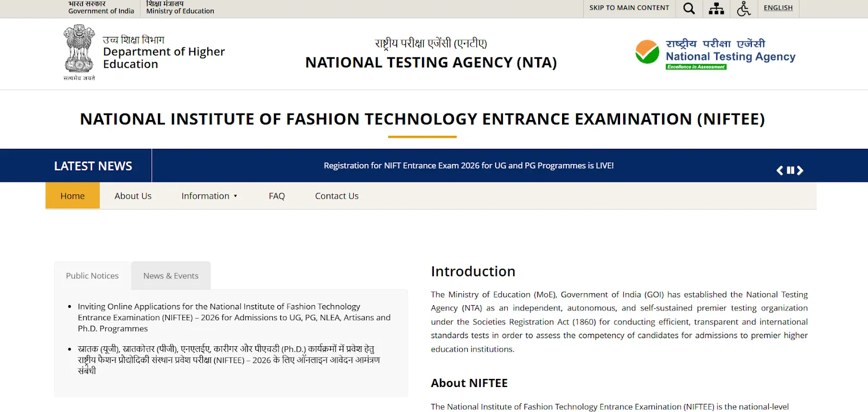Open the FAQ menu item
The height and width of the screenshot is (412, 868).
coord(277,195)
